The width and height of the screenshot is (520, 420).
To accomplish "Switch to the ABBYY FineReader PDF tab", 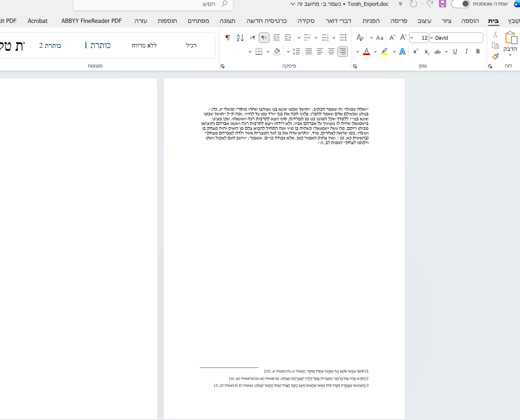I will 91,21.
